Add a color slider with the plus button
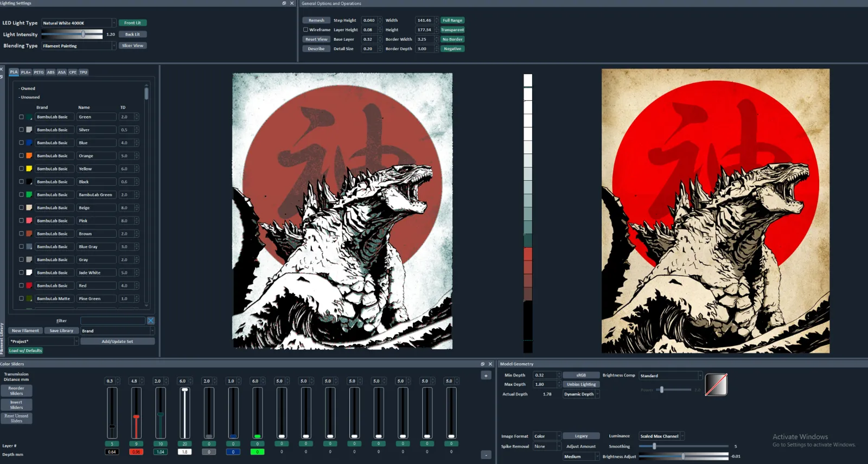The height and width of the screenshot is (464, 868). 486,376
